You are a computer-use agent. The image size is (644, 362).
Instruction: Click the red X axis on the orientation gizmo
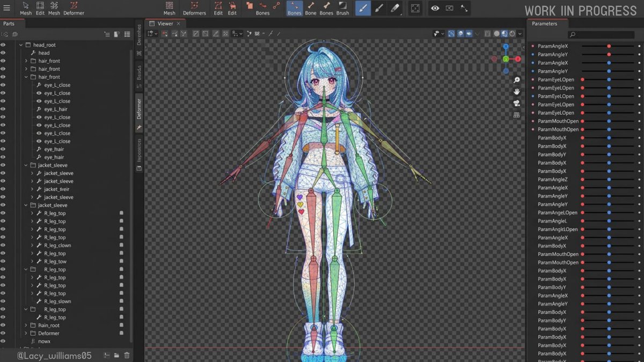pyautogui.click(x=518, y=59)
